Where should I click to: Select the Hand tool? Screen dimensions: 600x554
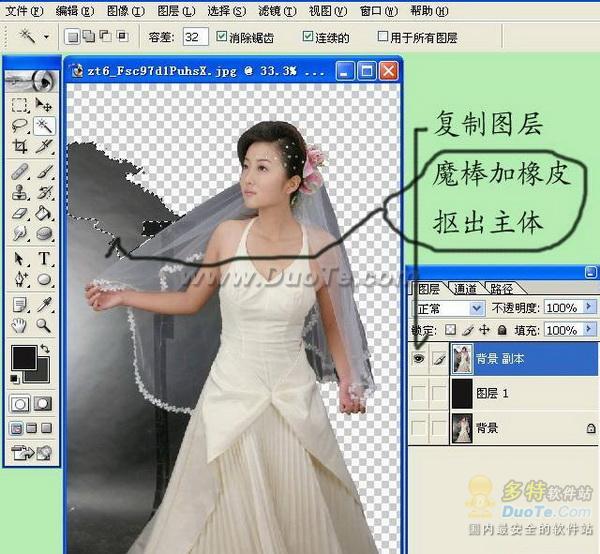19,326
